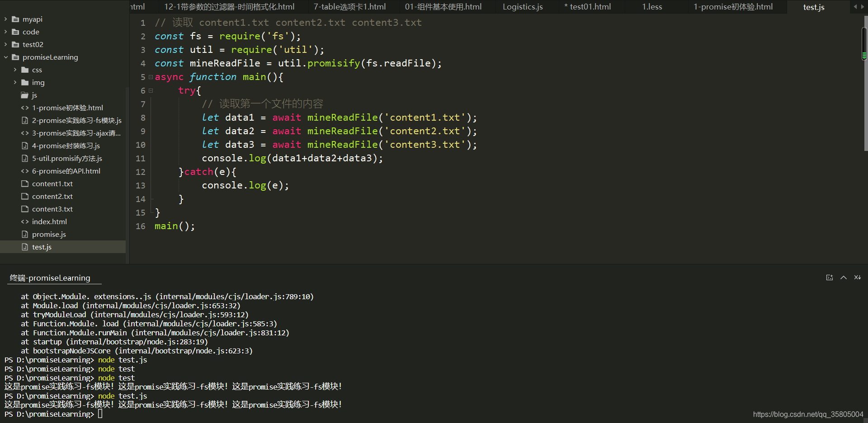868x423 pixels.
Task: Expand the img subfolder
Action: [x=15, y=82]
